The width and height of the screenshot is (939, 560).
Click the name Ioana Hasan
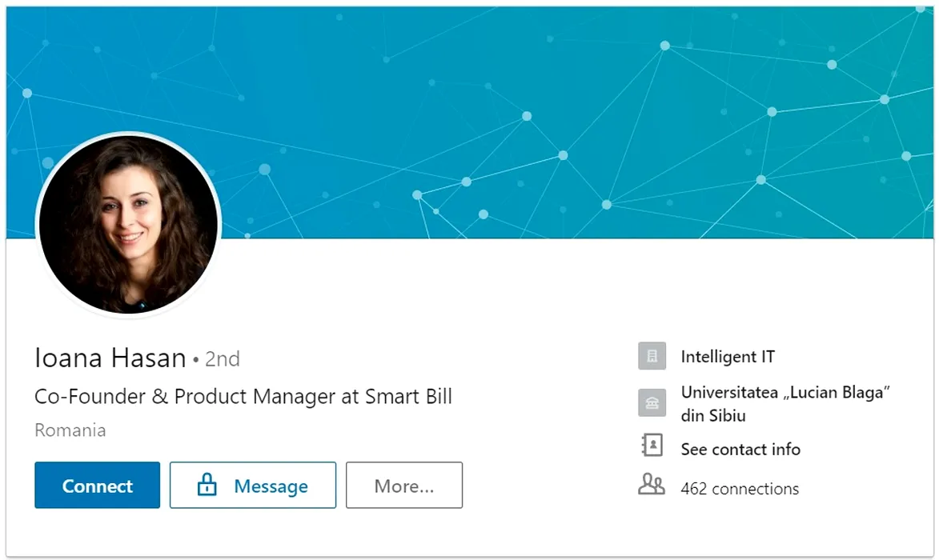[110, 358]
